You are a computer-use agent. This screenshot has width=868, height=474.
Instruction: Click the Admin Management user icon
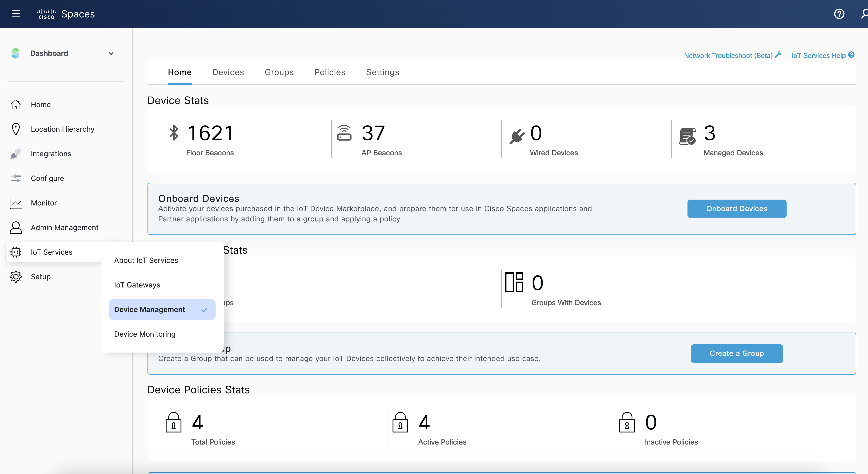(x=16, y=228)
